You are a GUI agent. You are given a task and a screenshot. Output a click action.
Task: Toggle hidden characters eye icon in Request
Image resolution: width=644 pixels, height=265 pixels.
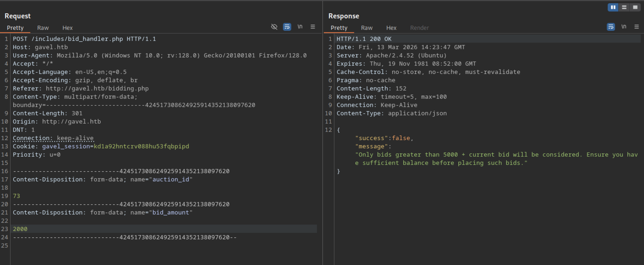[x=274, y=27]
